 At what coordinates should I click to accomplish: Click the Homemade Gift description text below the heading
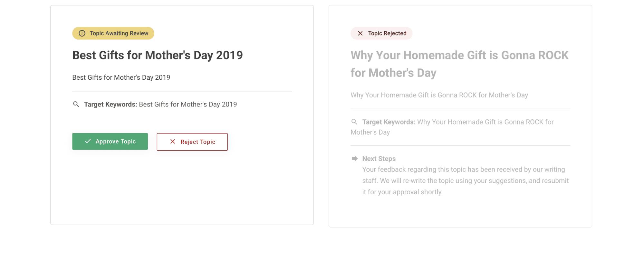coord(439,95)
